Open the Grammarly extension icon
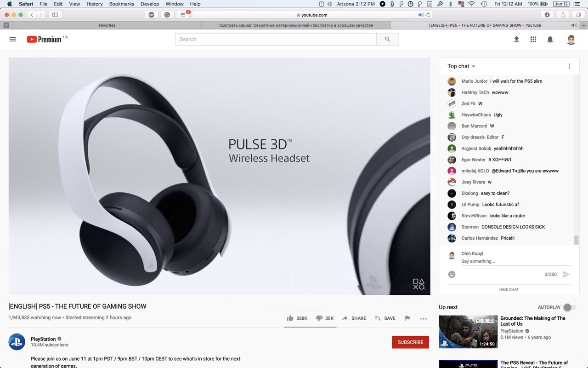Viewport: 588px width, 368px height. (167, 15)
